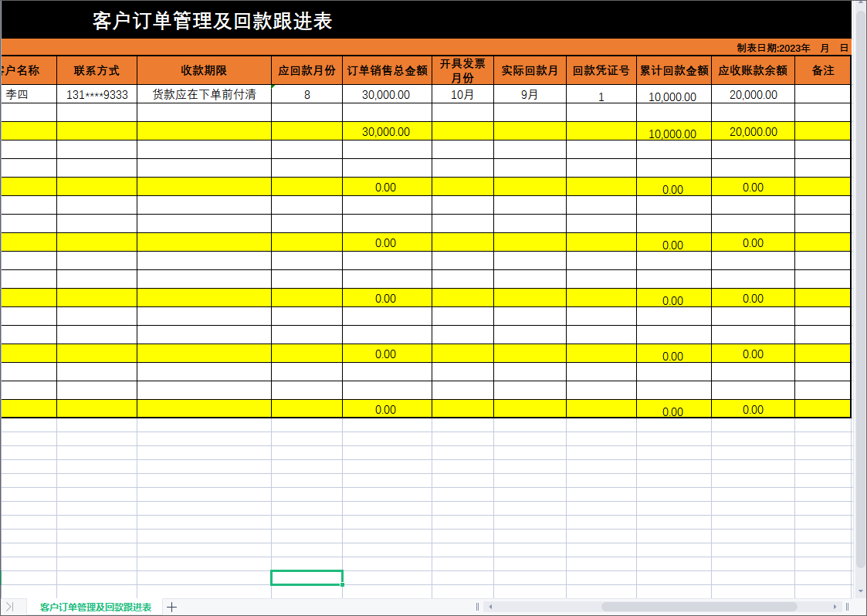Select the 应收账款余额 column header
The width and height of the screenshot is (867, 616).
click(x=753, y=70)
